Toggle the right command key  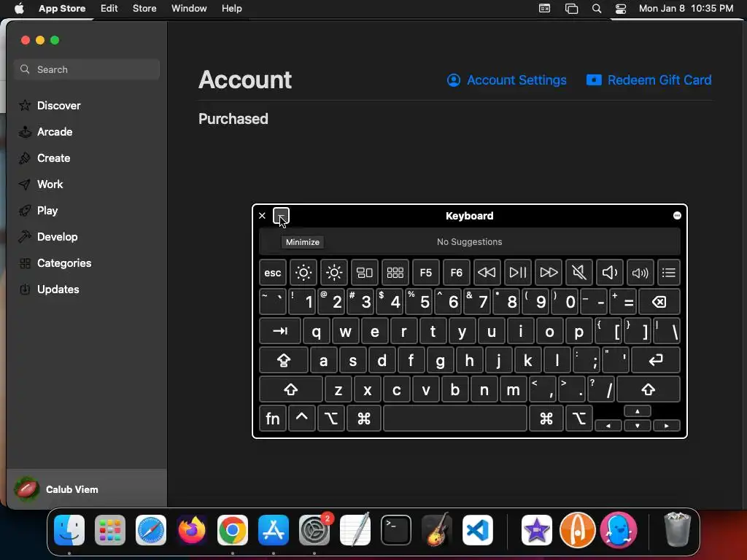coord(546,419)
